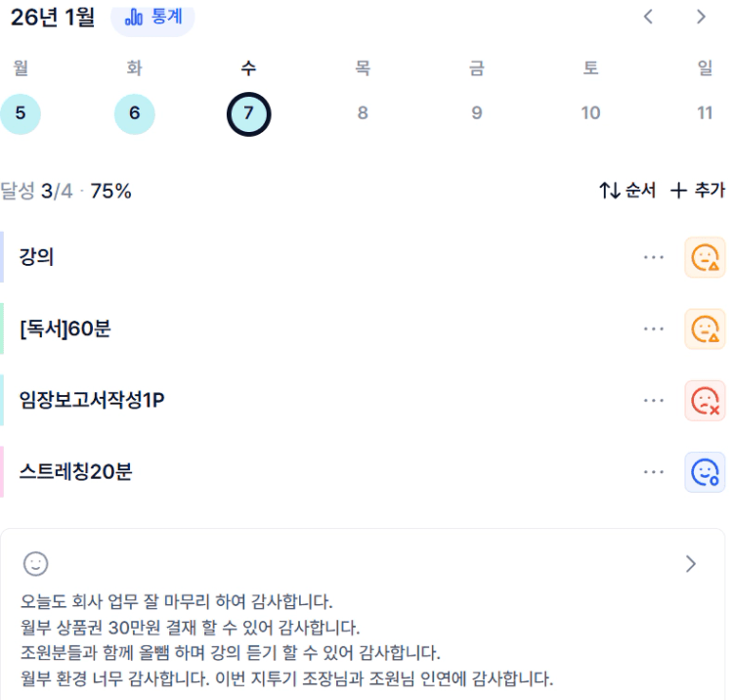Select Monday the 5th
732x700 pixels.
coord(21,113)
